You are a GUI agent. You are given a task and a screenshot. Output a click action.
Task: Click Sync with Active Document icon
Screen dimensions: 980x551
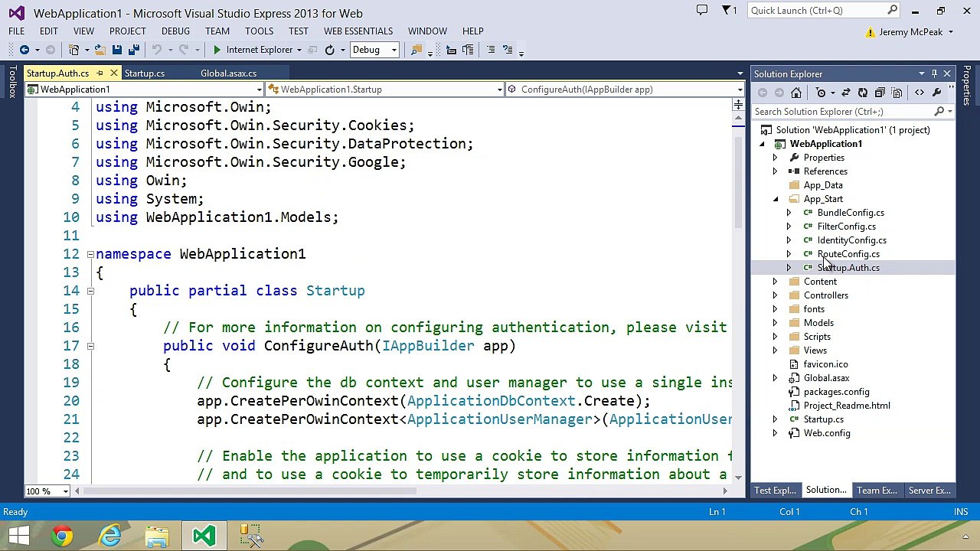[846, 93]
